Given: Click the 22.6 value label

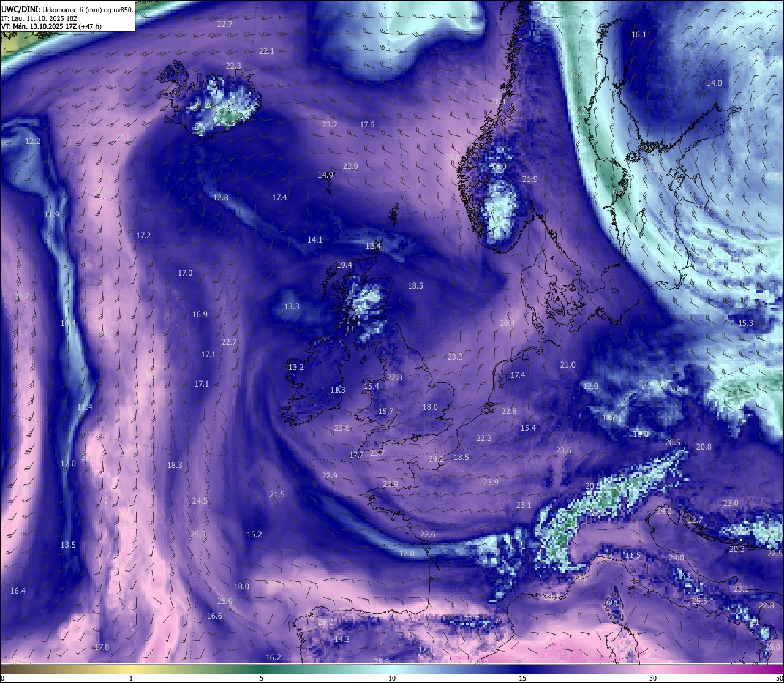Looking at the screenshot, I should point(428,535).
